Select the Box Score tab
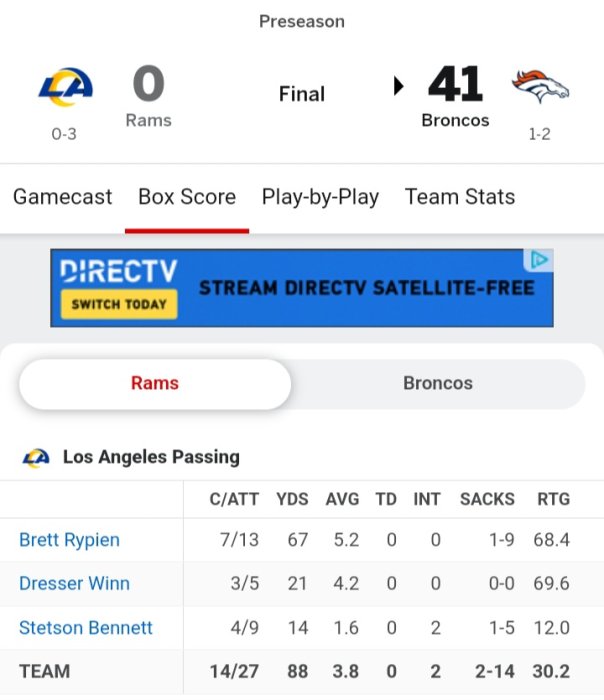 coord(187,197)
